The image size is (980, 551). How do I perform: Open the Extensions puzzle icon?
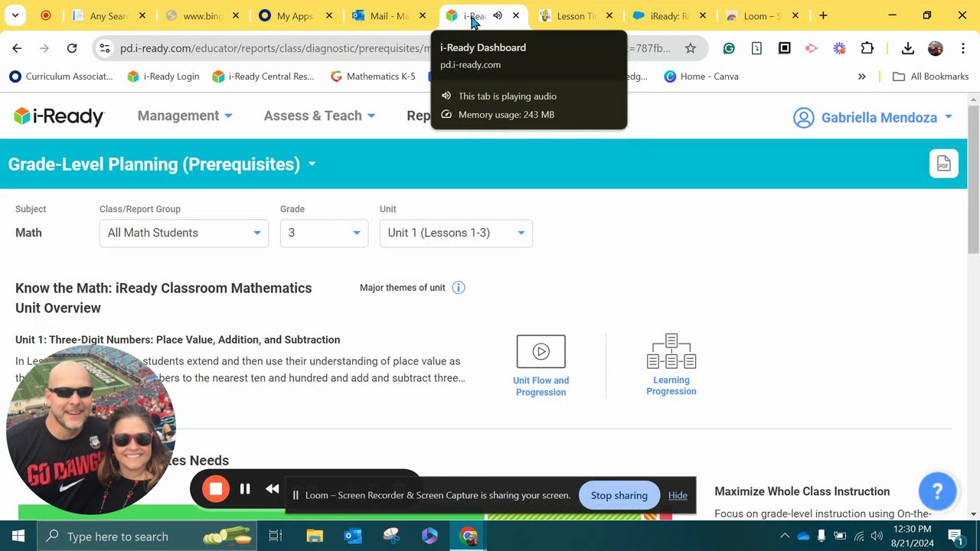pos(867,48)
